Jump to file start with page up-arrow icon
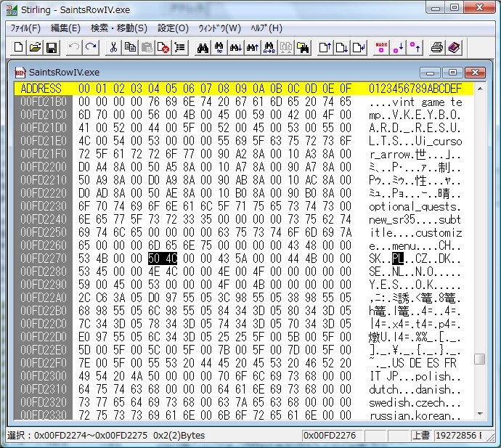 pos(325,48)
